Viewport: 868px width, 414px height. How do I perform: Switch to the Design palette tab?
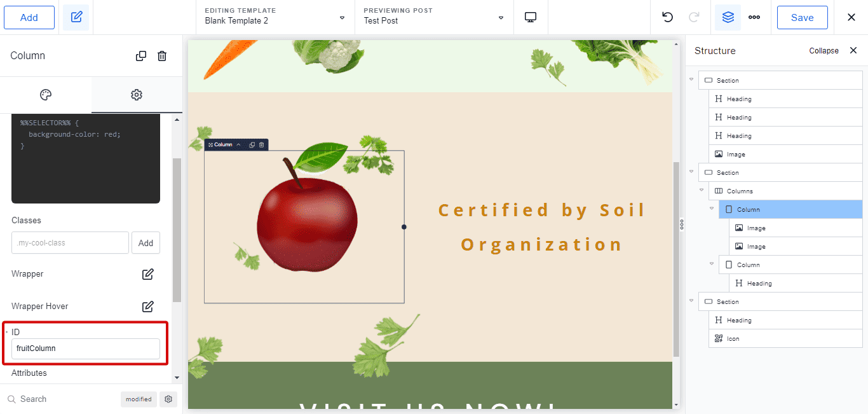tap(46, 95)
